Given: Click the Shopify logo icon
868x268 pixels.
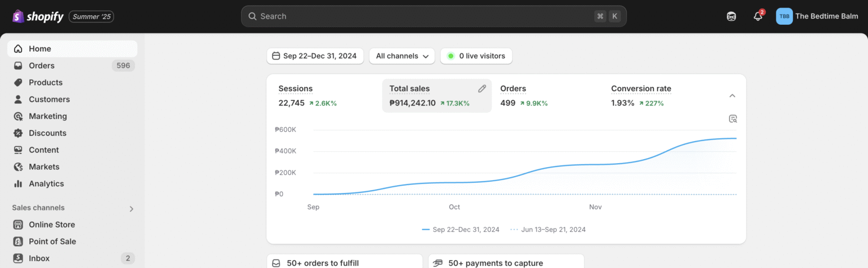Looking at the screenshot, I should 18,16.
